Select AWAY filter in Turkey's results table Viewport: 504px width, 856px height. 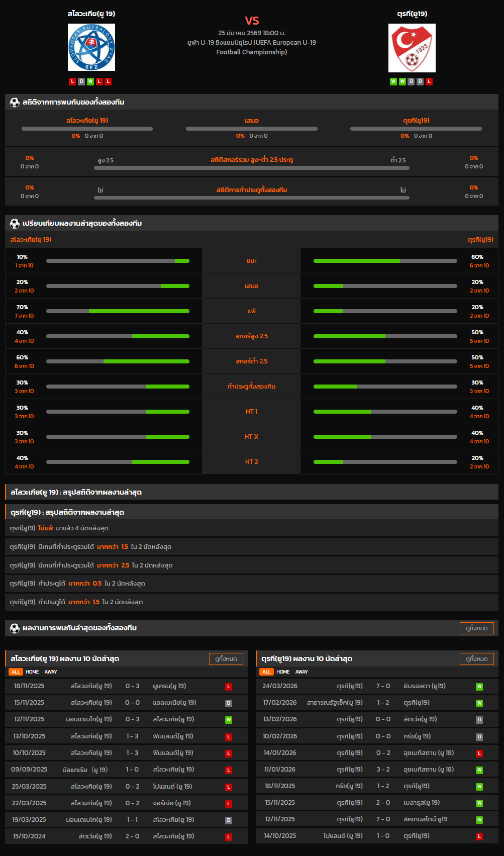pos(301,672)
